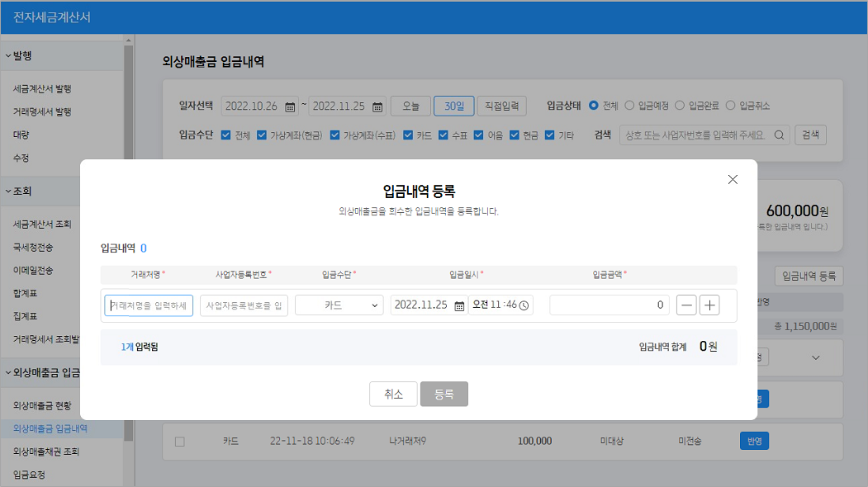Open 이메일전송 in sidebar
This screenshot has height=487, width=868.
tap(33, 270)
